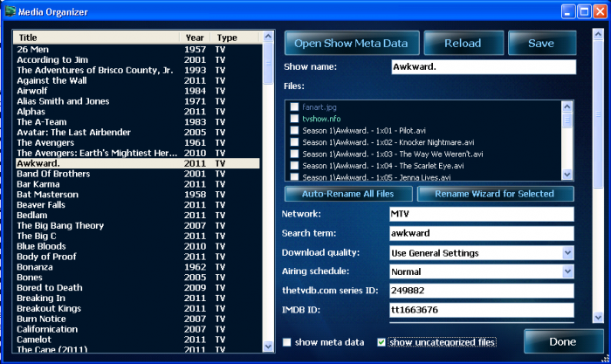Sort the list by Type column

[235, 38]
